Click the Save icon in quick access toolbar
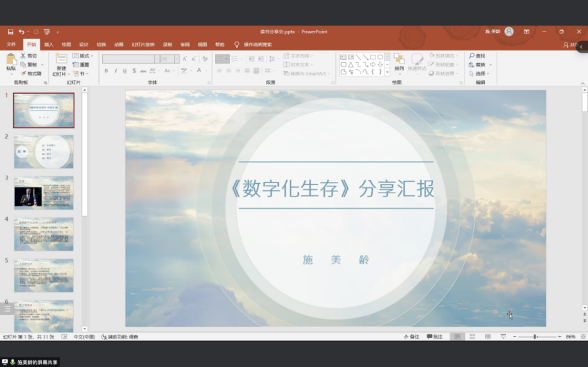This screenshot has height=367, width=588. click(x=11, y=31)
